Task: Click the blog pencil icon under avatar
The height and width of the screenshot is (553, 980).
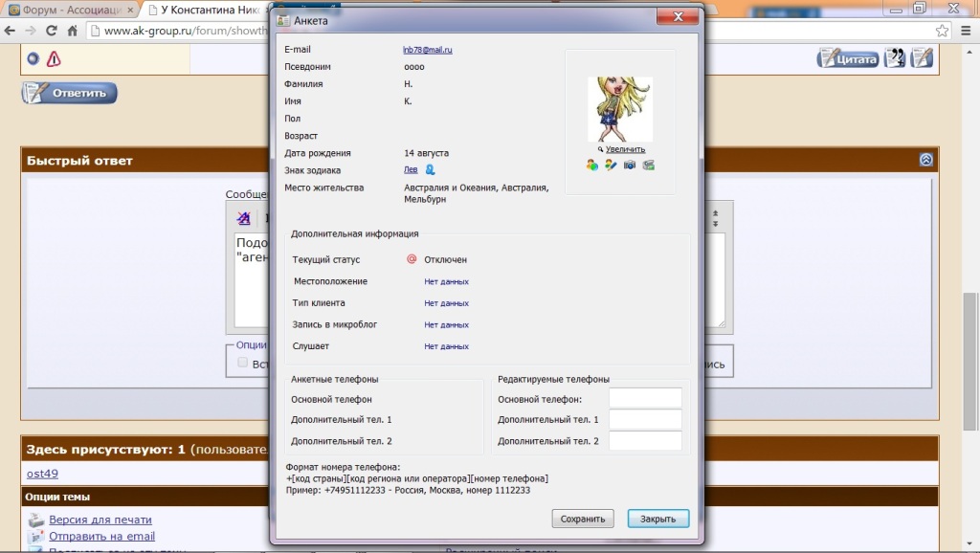Action: (x=611, y=166)
